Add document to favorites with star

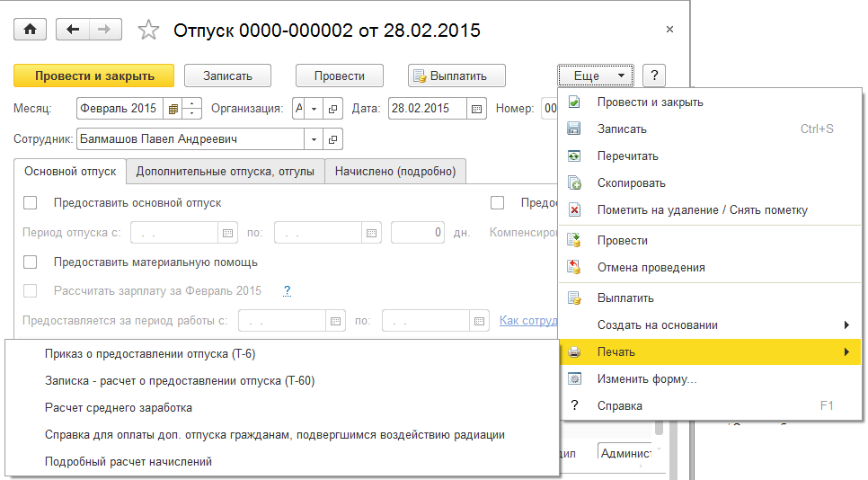click(148, 30)
